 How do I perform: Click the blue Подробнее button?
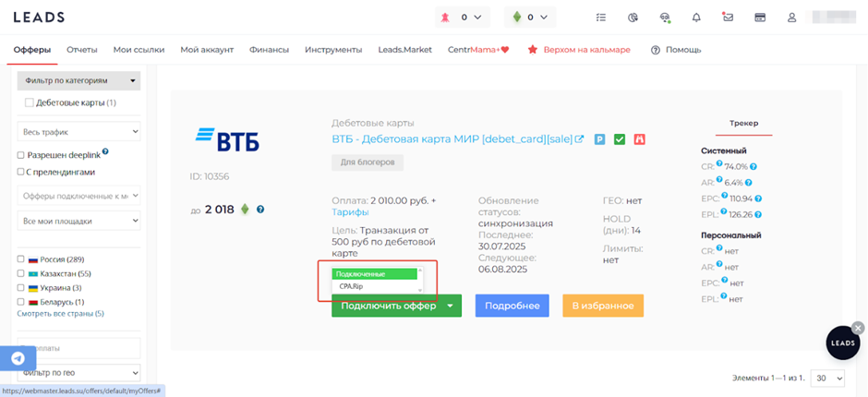tap(512, 306)
